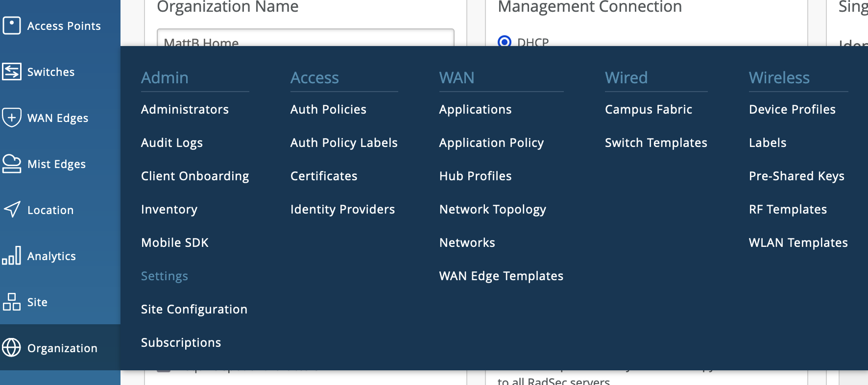Click the Access Points sidebar icon
Viewport: 868px width, 385px height.
click(12, 25)
